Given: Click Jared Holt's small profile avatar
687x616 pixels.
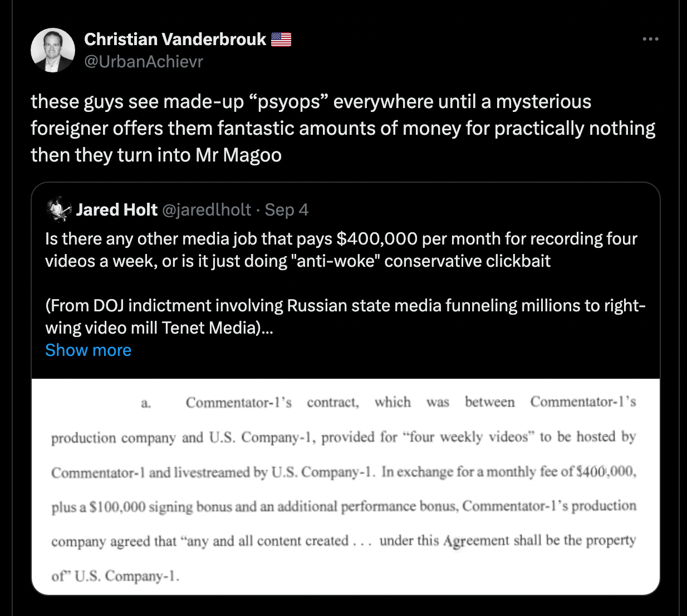Looking at the screenshot, I should [x=59, y=209].
